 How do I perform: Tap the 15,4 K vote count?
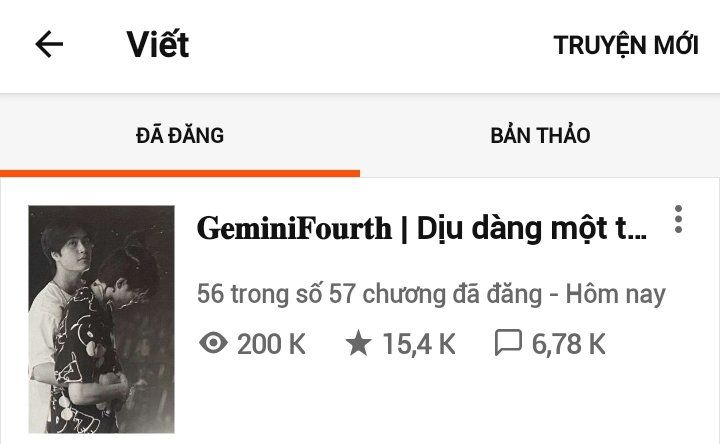click(x=419, y=344)
